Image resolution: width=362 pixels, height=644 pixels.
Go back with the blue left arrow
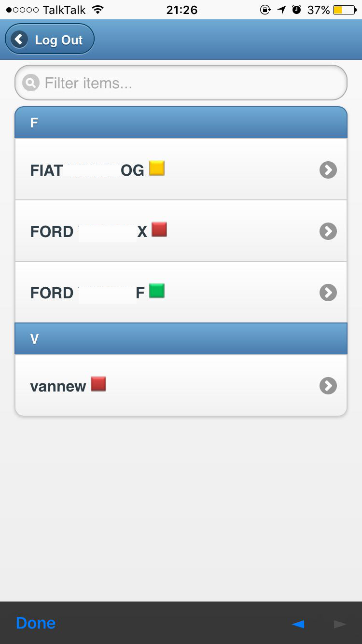pyautogui.click(x=298, y=624)
